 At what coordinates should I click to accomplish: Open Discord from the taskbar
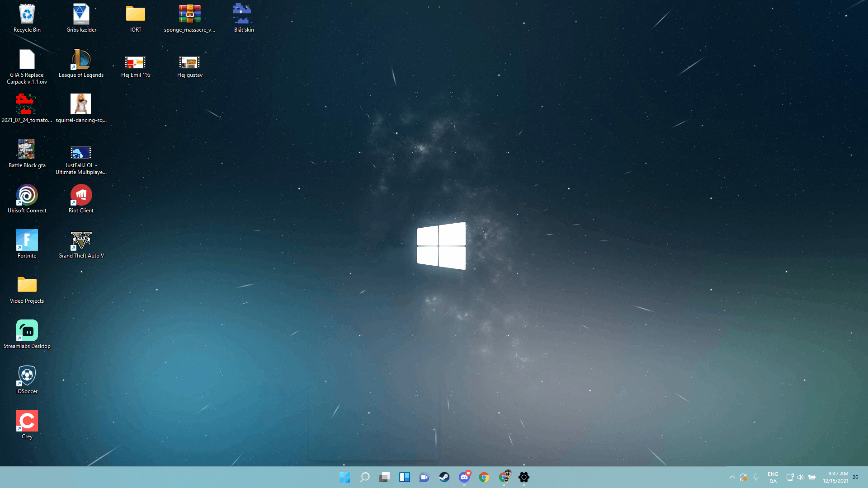(464, 477)
